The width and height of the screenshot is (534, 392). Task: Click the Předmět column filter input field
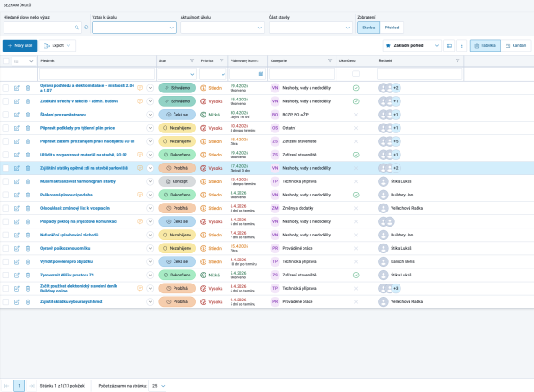pyautogui.click(x=97, y=74)
